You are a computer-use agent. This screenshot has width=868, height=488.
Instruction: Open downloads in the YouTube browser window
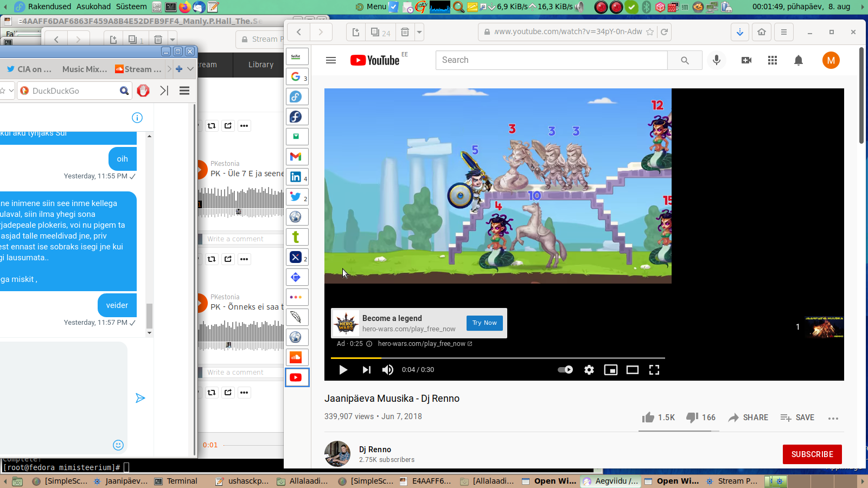coord(740,32)
